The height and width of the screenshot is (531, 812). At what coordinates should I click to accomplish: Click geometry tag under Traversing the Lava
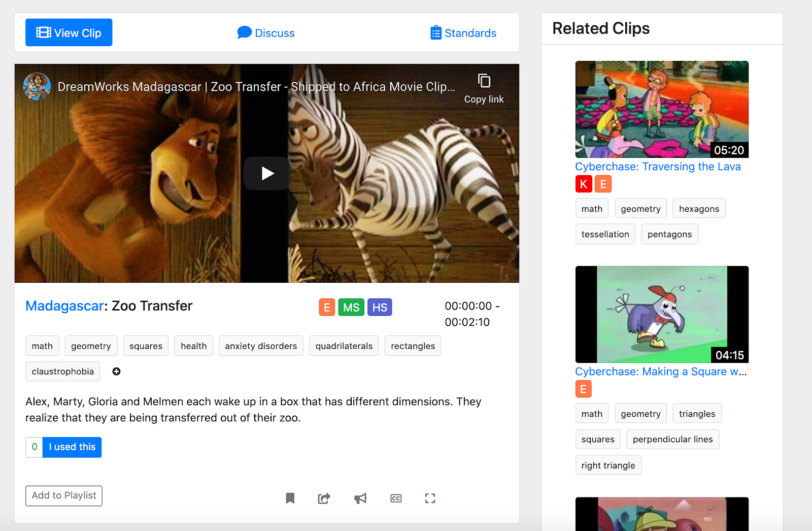640,208
